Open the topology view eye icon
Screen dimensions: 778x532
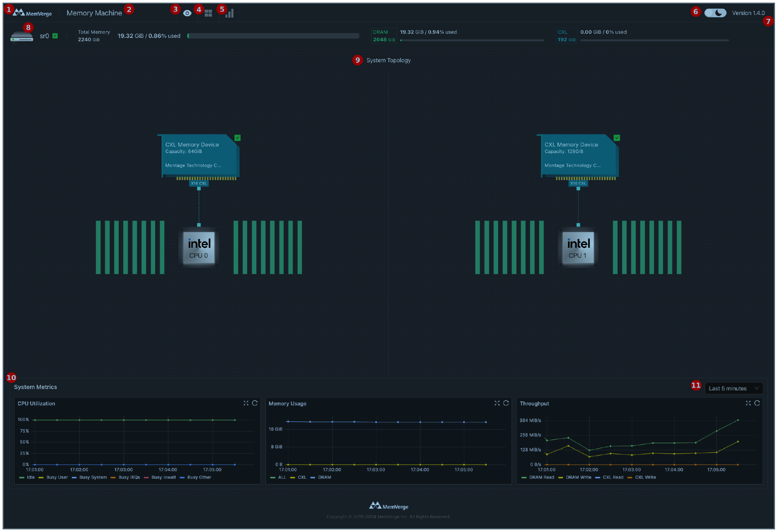187,13
